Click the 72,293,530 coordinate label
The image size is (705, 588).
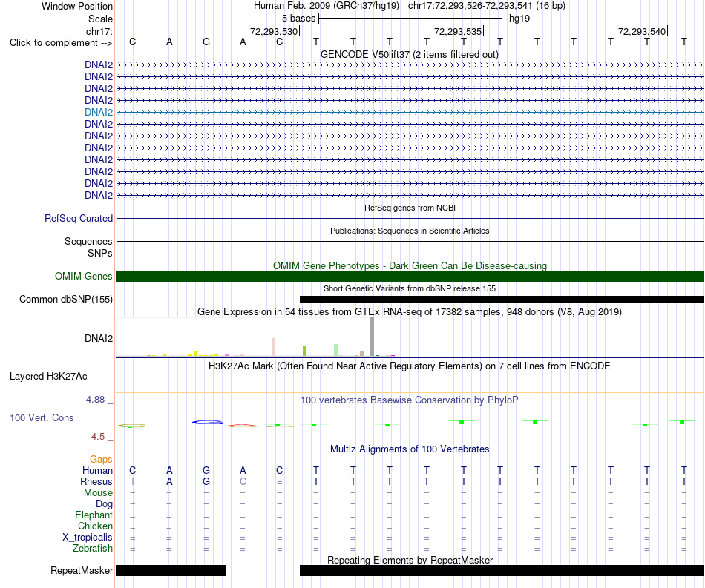(x=274, y=31)
